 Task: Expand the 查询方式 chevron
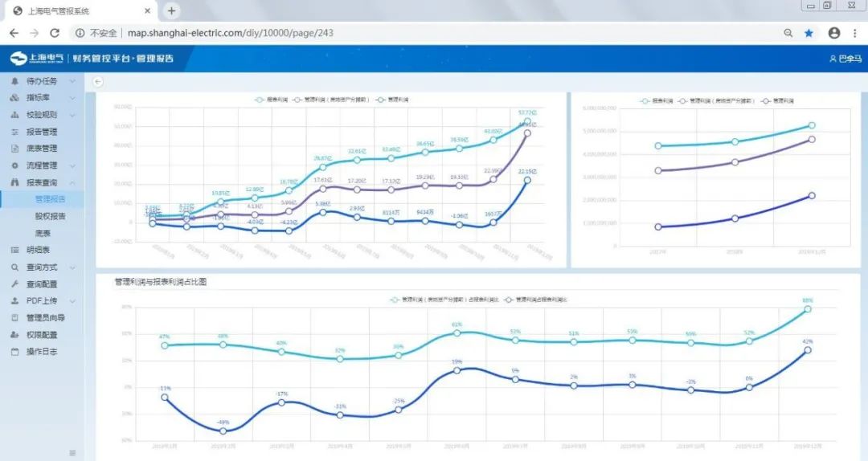[72, 267]
